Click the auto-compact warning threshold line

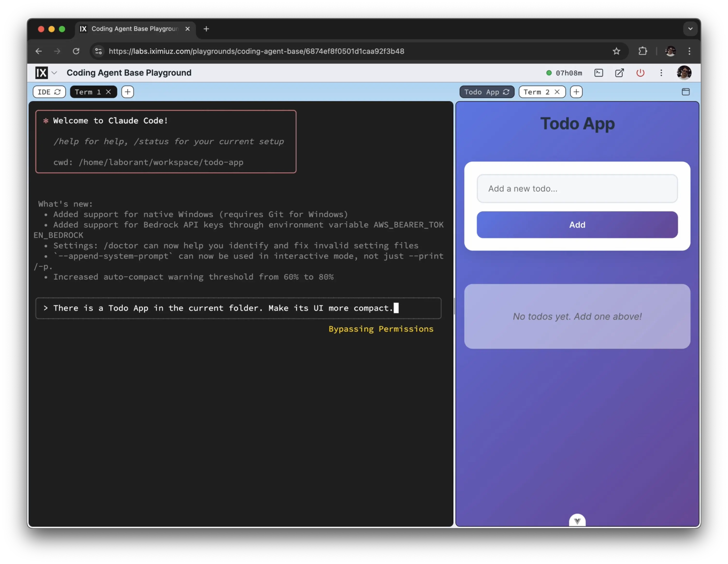coord(193,277)
